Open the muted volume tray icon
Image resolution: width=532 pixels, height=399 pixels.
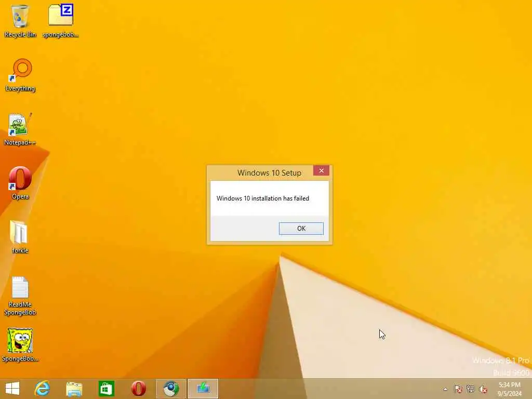483,389
